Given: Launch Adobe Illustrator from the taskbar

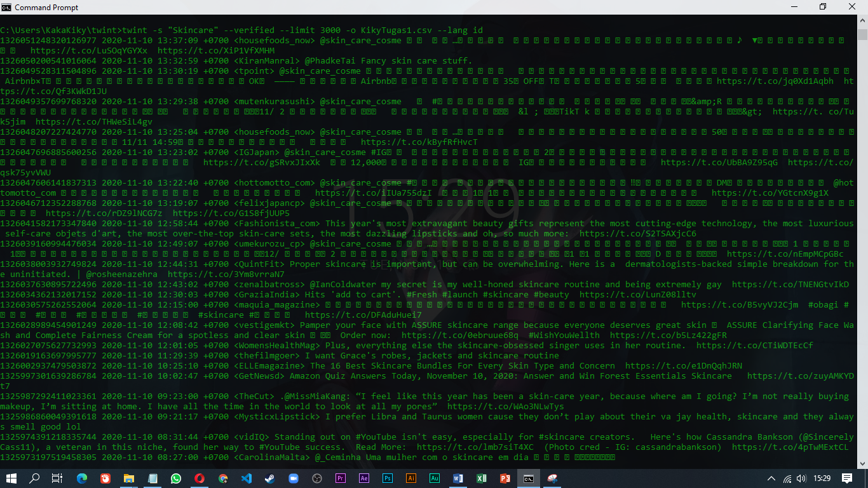Looking at the screenshot, I should (x=411, y=478).
